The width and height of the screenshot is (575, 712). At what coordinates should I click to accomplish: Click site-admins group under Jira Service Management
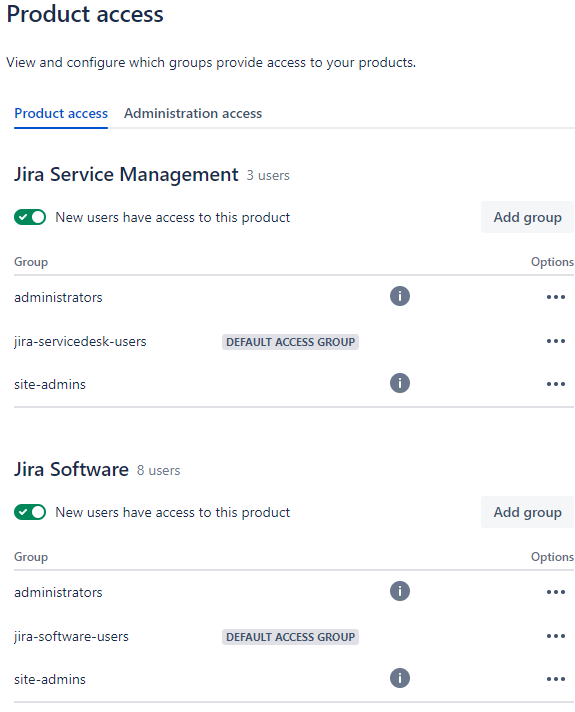point(50,385)
